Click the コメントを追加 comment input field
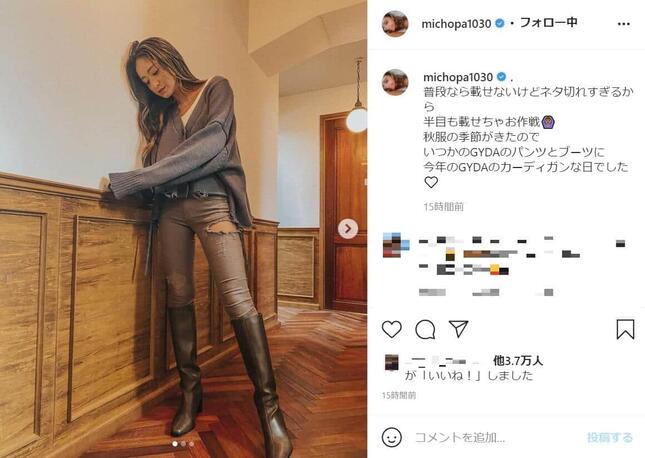The width and height of the screenshot is (645, 458). 496,437
